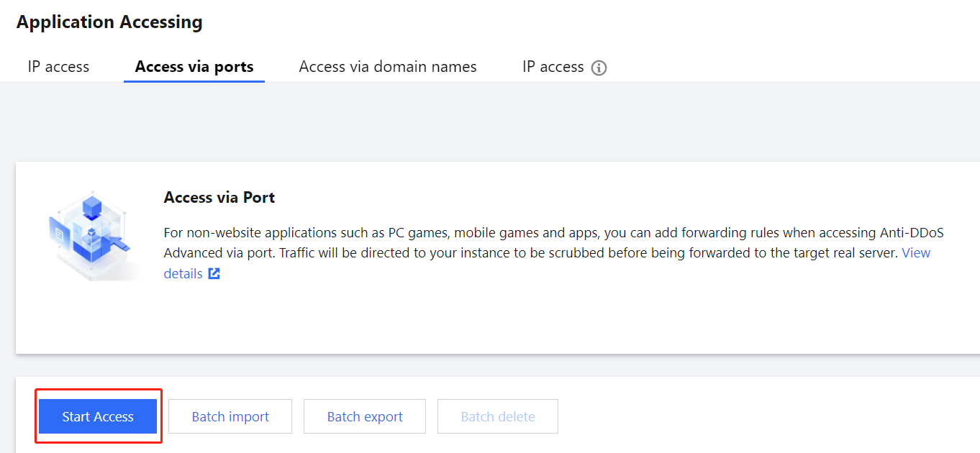This screenshot has width=980, height=453.
Task: Choose the Batch export button
Action: tap(365, 416)
